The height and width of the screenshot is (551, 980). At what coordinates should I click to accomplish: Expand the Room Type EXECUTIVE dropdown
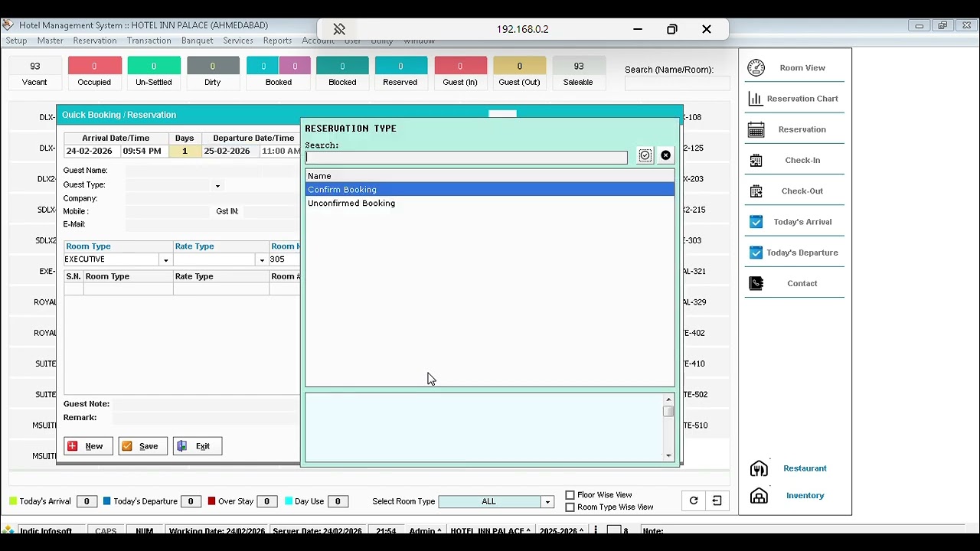click(x=165, y=260)
